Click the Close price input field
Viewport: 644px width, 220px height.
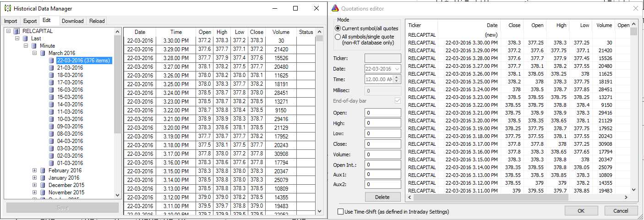[382, 144]
